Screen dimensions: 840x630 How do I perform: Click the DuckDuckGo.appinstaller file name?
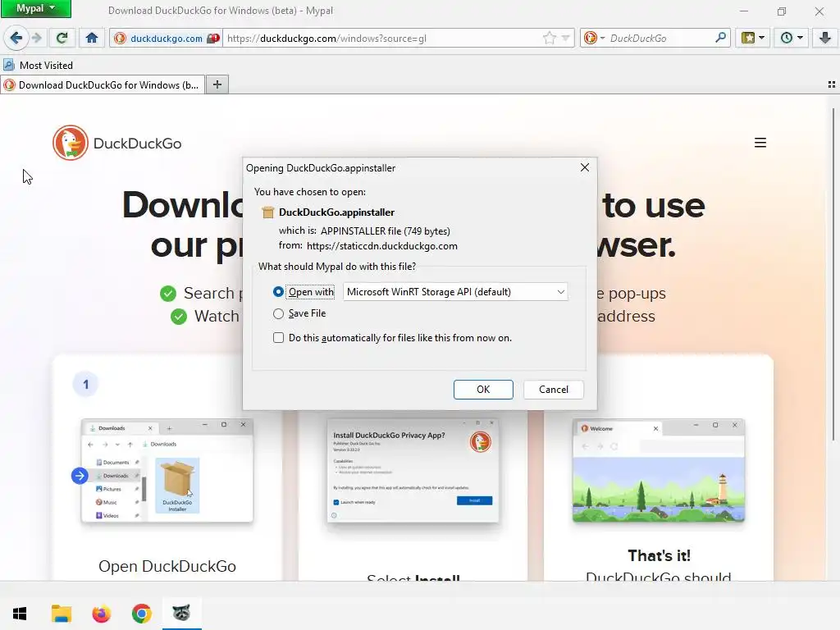[x=336, y=212]
